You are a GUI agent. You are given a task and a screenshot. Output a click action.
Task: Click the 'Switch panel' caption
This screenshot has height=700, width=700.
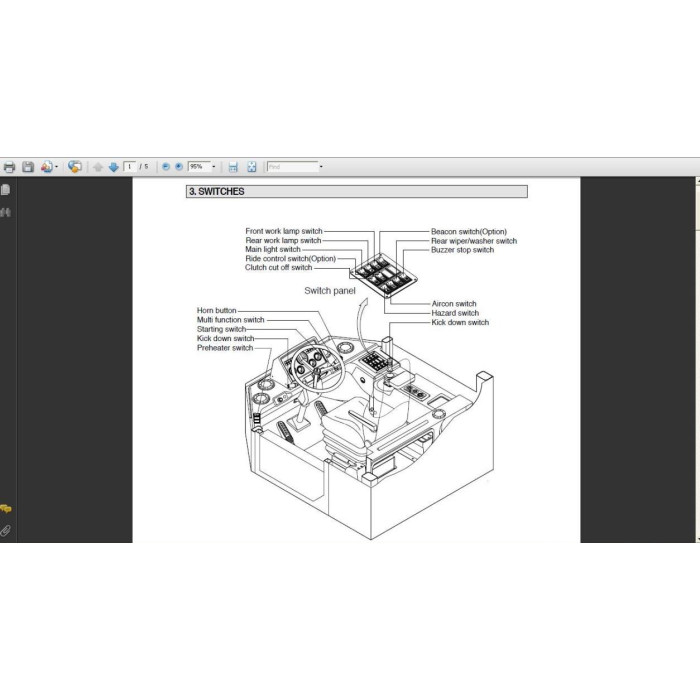[x=330, y=291]
